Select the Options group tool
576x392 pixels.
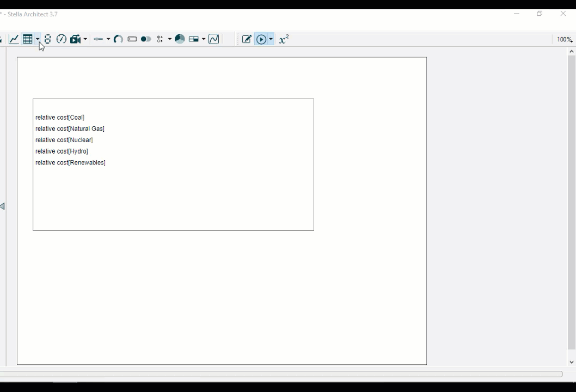point(160,39)
